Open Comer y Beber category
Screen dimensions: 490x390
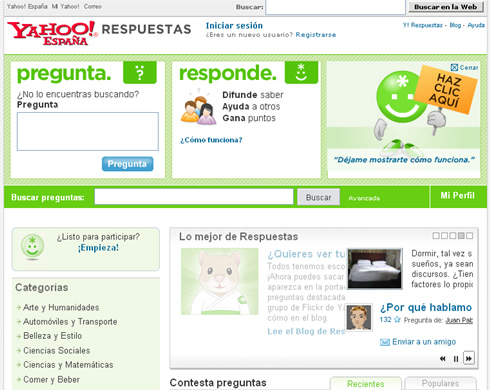click(x=51, y=379)
